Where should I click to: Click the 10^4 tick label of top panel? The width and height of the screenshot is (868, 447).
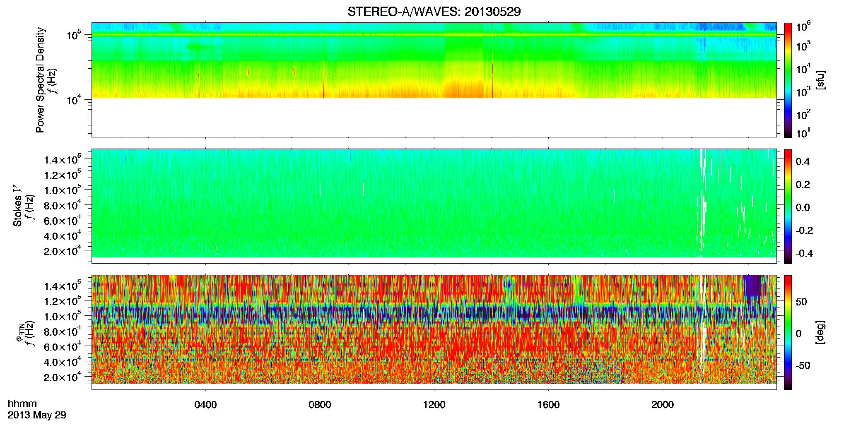[74, 100]
